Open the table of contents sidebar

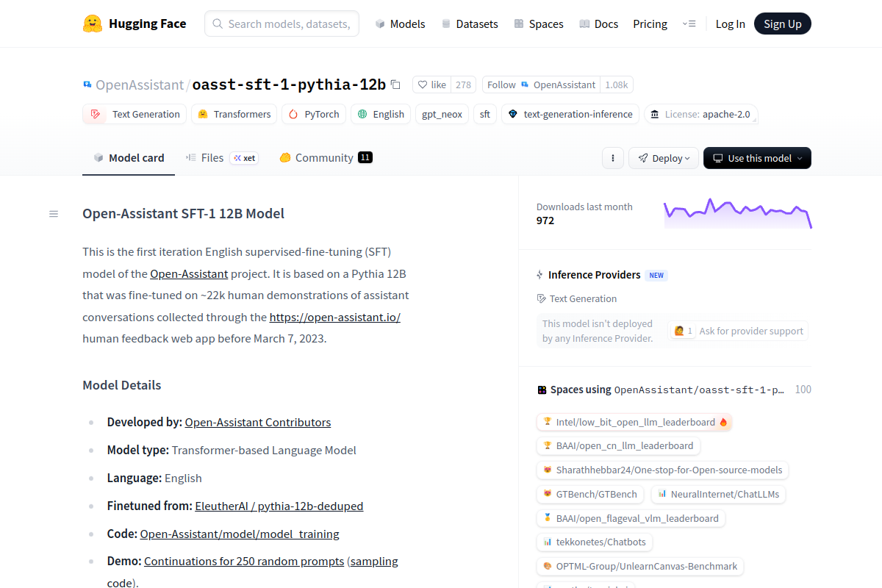53,213
